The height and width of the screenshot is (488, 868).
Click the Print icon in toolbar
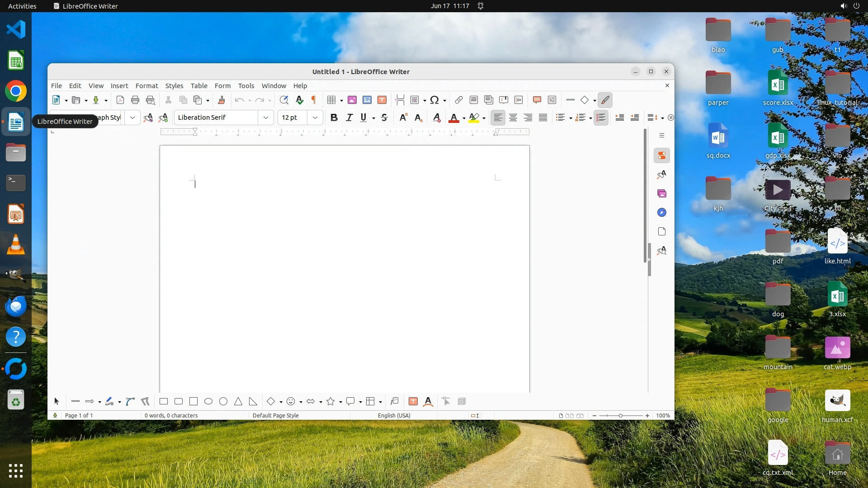(135, 100)
